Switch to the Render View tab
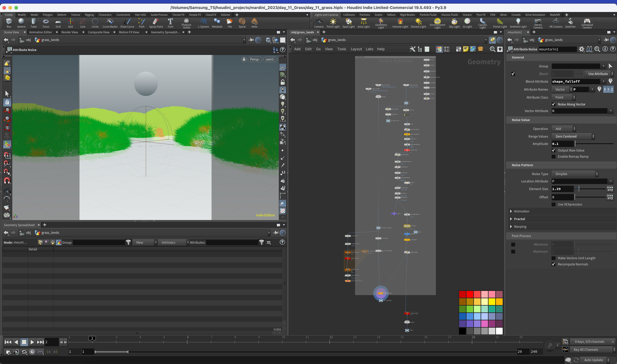The width and height of the screenshot is (617, 364). pyautogui.click(x=70, y=32)
